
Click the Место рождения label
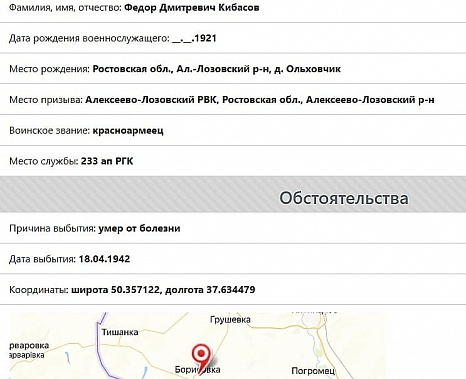(50, 69)
